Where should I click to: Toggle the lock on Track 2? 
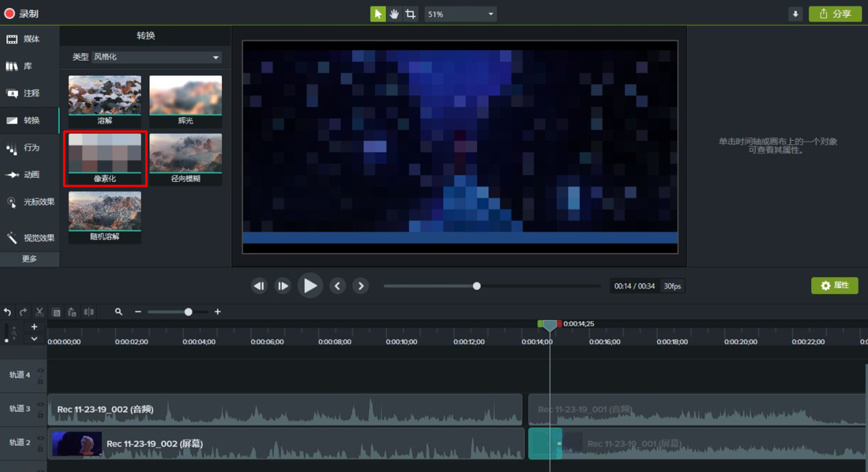pyautogui.click(x=40, y=448)
